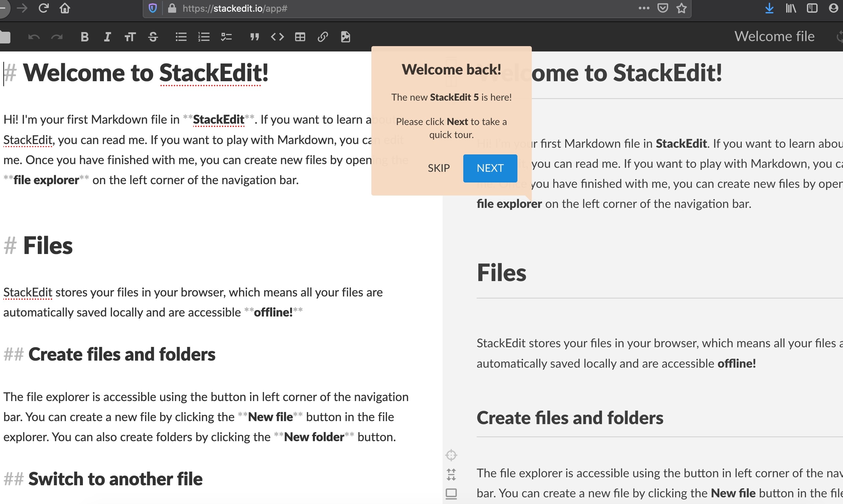Open the tracking protection shield icon
Image resolution: width=843 pixels, height=504 pixels.
(x=153, y=8)
